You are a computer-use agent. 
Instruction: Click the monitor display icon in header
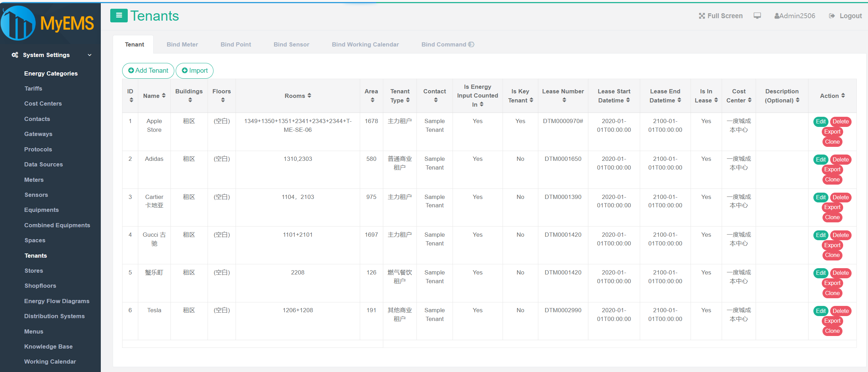pos(757,16)
